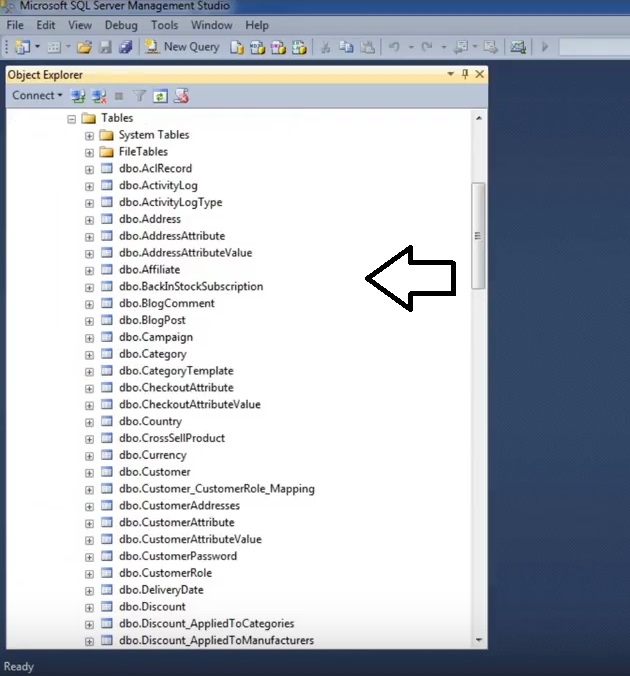Toggle Auto Hide pin on Object Explorer
This screenshot has height=676, width=630.
464,74
